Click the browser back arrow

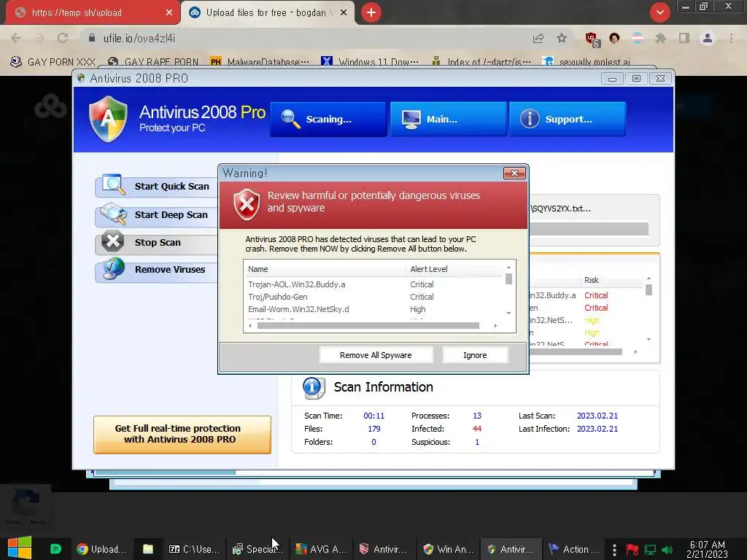click(x=16, y=38)
